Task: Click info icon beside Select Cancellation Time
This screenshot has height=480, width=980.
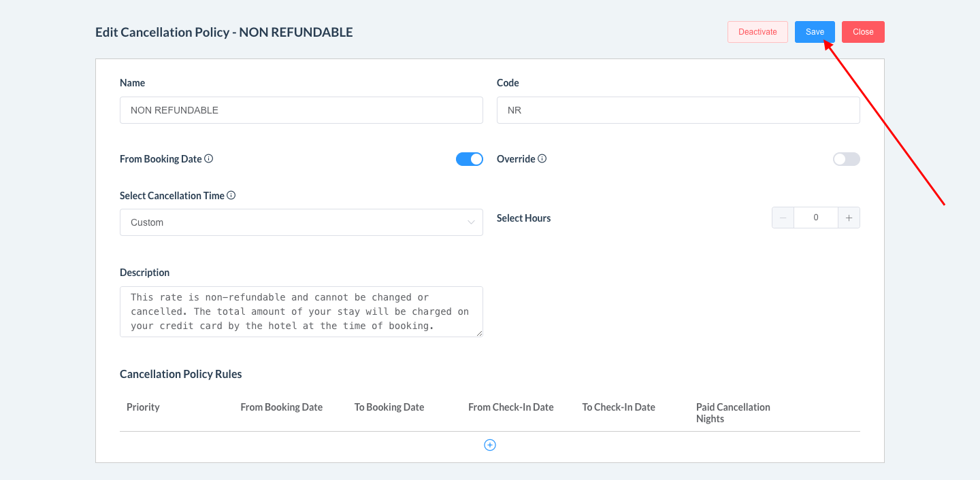Action: point(231,196)
